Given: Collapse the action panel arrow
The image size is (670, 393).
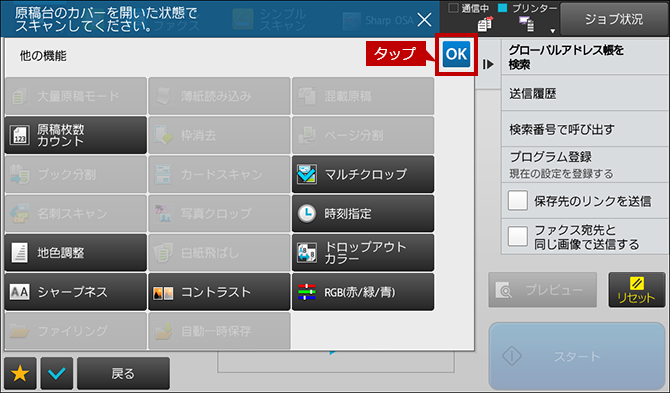Looking at the screenshot, I should pos(488,65).
